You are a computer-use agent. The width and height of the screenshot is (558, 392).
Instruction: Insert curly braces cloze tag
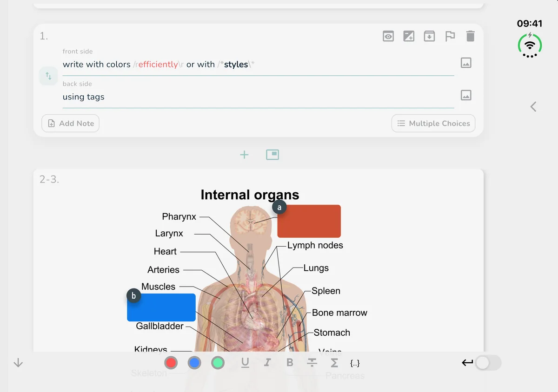click(355, 363)
